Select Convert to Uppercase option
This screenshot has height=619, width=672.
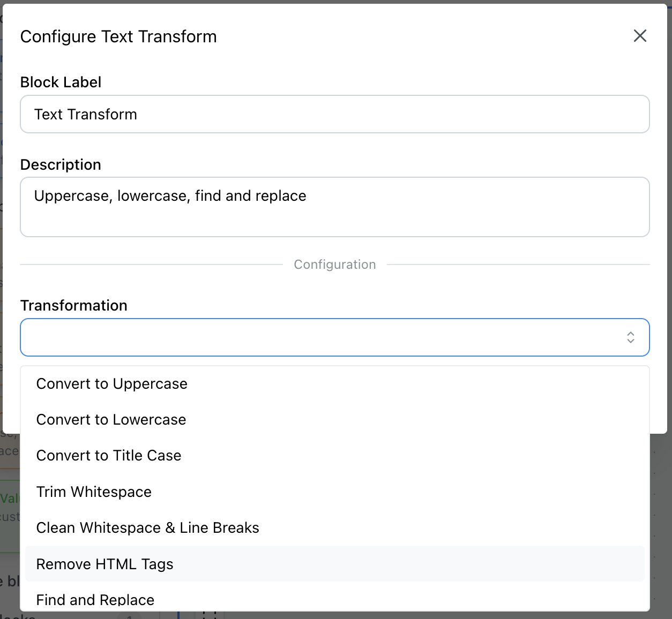[x=111, y=384]
